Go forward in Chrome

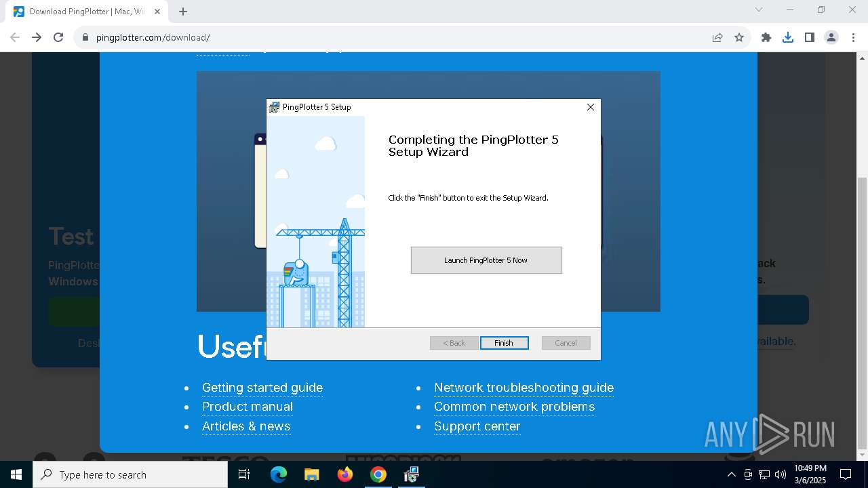37,37
